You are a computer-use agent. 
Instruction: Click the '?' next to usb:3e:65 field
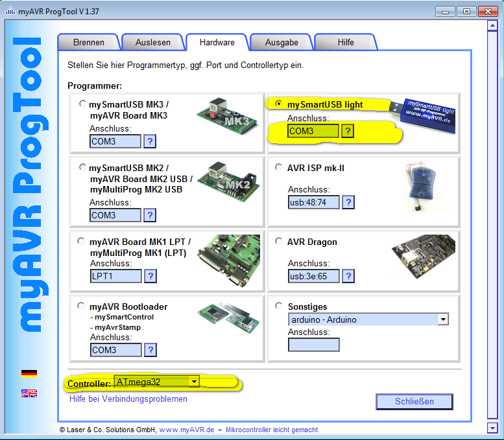click(348, 276)
